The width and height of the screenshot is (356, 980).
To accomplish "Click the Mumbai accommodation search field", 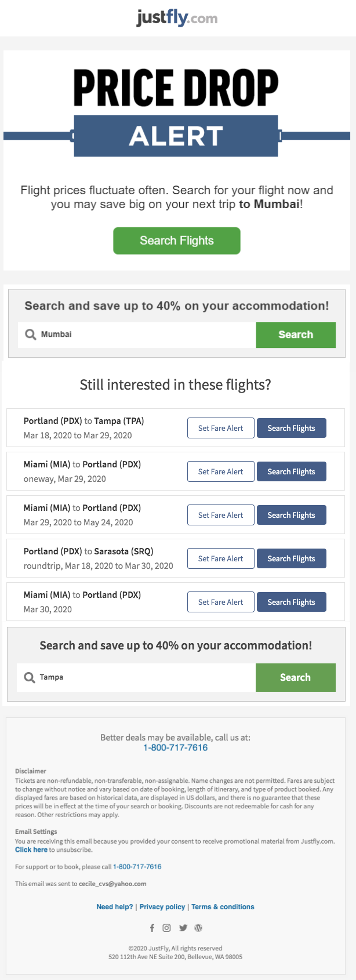I will click(137, 335).
